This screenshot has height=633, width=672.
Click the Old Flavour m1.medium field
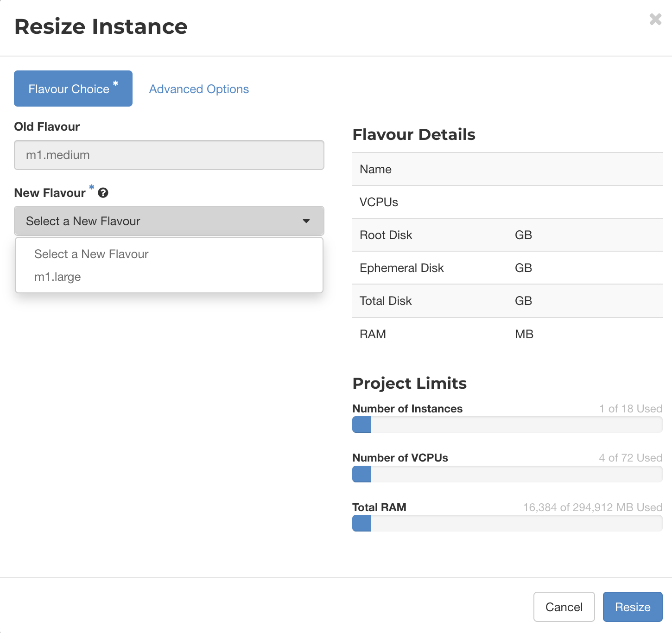click(x=169, y=155)
